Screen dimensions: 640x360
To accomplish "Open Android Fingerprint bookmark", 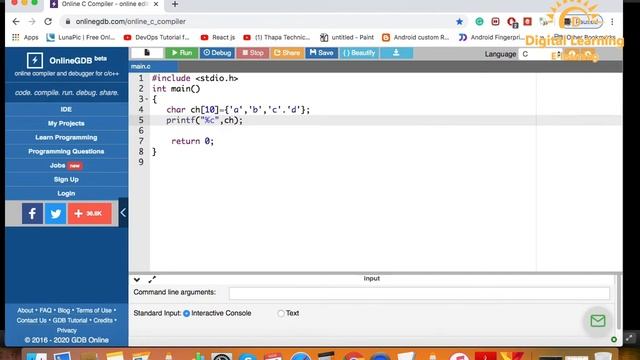I will point(492,37).
